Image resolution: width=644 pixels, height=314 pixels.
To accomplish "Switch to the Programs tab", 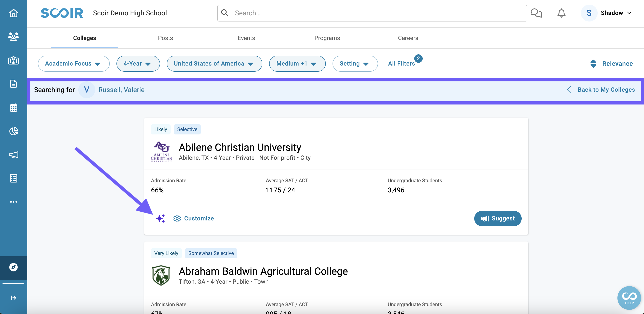I will point(327,38).
